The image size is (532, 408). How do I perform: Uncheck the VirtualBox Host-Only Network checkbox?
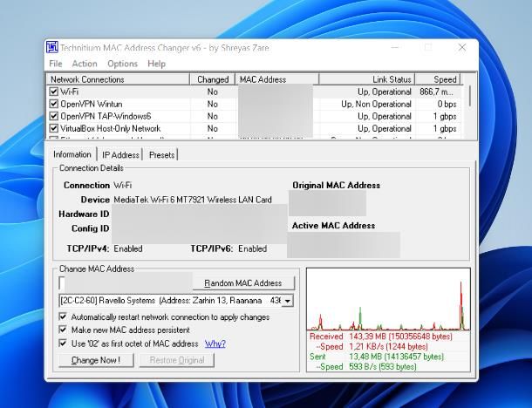(x=53, y=128)
